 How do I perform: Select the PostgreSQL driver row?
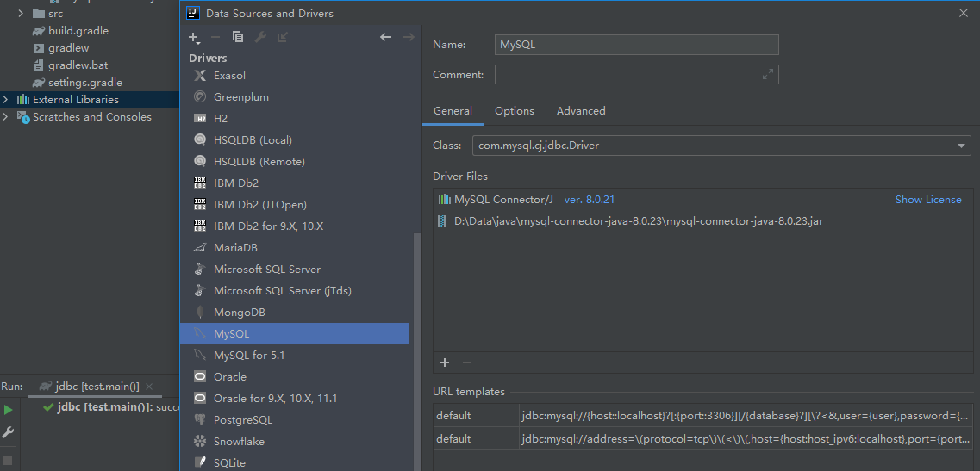tap(295, 420)
